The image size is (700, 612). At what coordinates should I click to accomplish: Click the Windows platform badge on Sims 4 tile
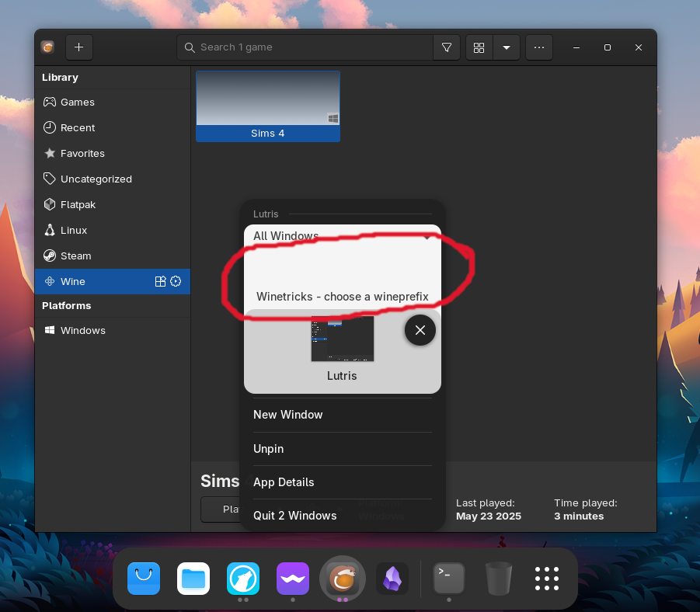[333, 118]
